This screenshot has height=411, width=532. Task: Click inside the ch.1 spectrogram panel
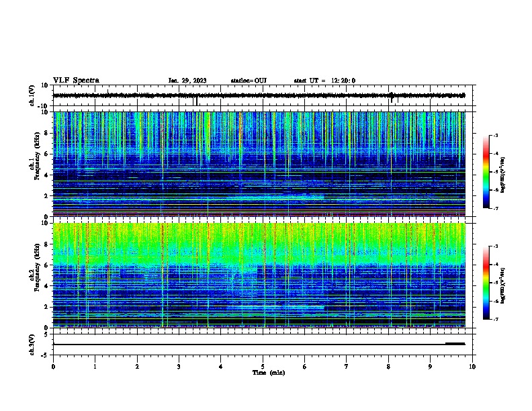[259, 164]
